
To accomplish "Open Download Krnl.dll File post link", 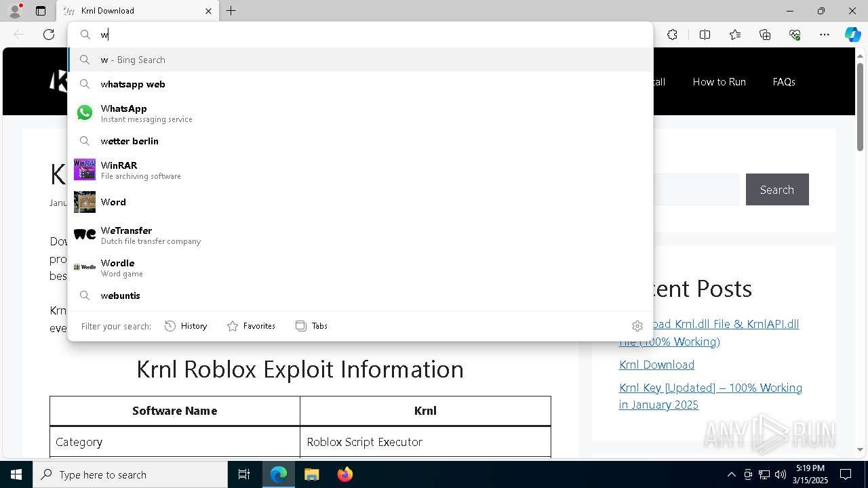I will (x=709, y=332).
